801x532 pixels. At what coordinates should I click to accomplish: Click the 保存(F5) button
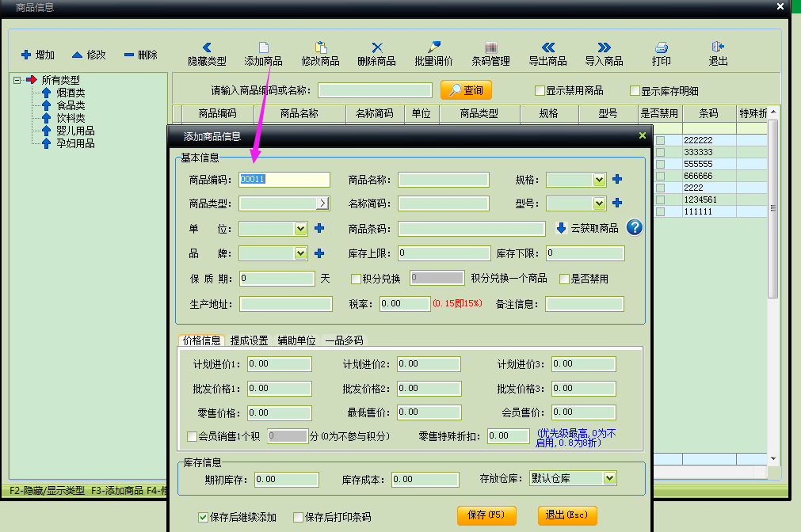pos(486,515)
